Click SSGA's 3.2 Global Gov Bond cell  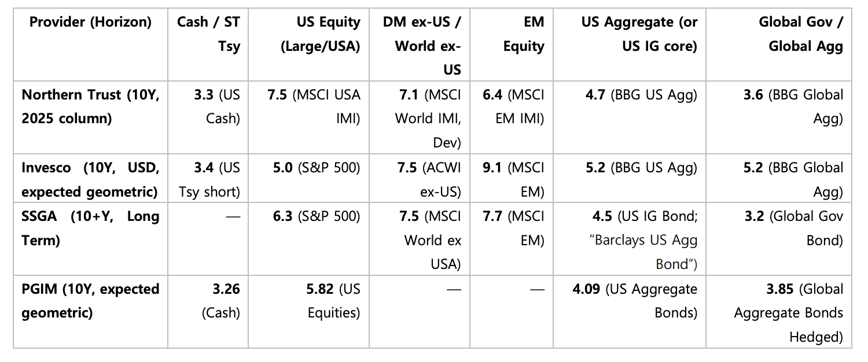click(793, 228)
